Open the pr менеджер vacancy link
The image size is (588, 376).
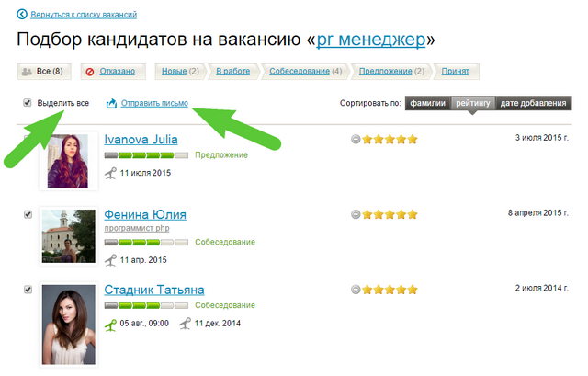370,40
